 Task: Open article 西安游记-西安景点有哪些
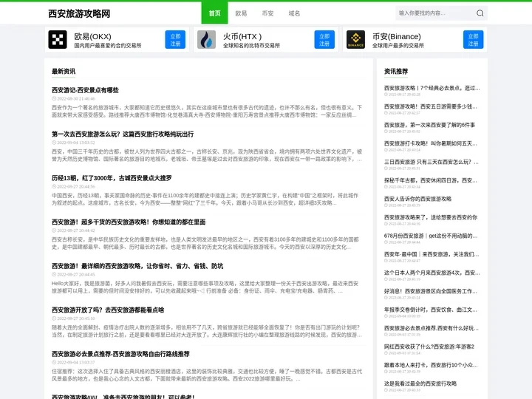85,90
